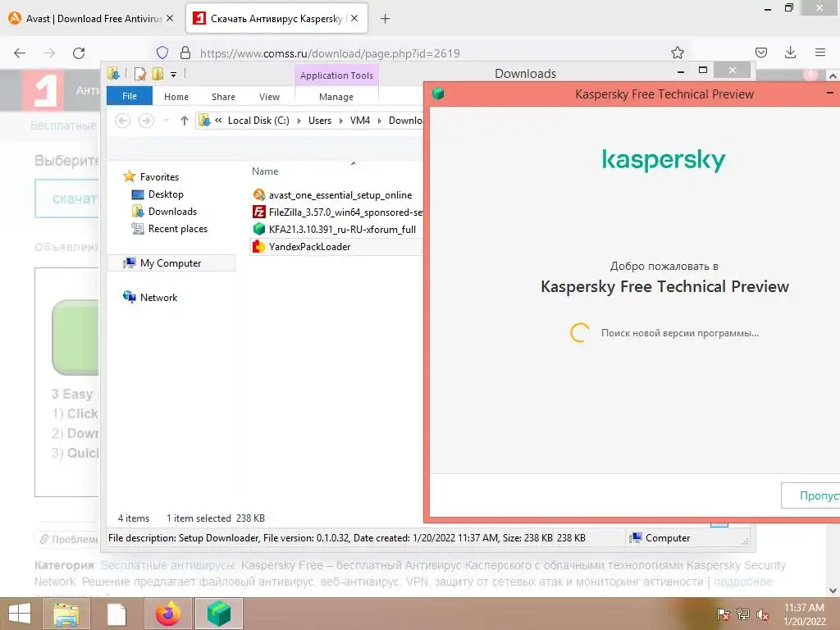This screenshot has height=630, width=840.
Task: Click Explorer forward navigation arrow
Action: (x=146, y=121)
